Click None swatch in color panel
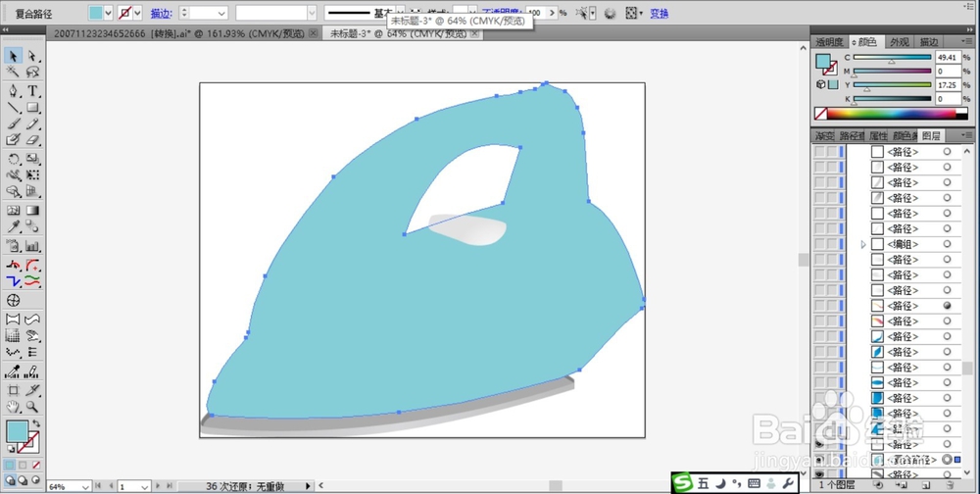Viewport: 980px width, 494px height. tap(821, 114)
